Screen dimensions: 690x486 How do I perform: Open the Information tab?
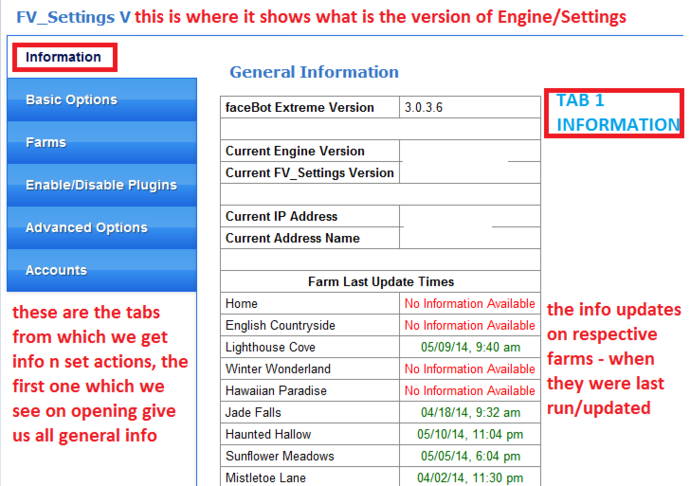point(64,57)
